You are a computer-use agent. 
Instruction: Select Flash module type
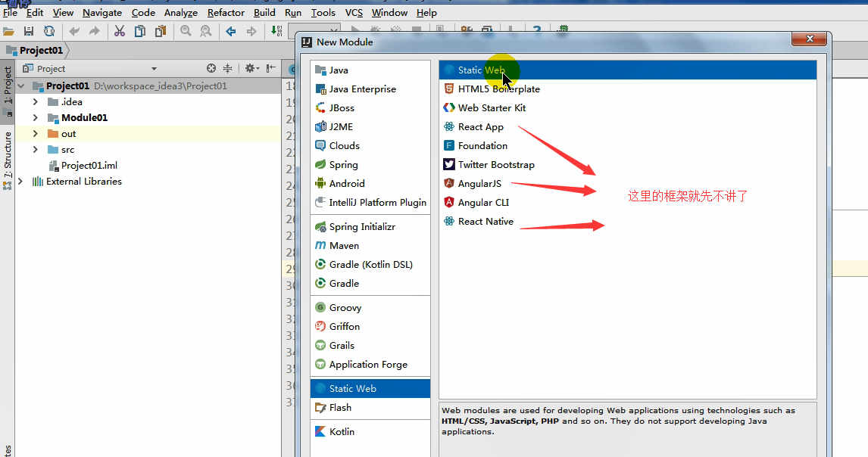[370, 407]
